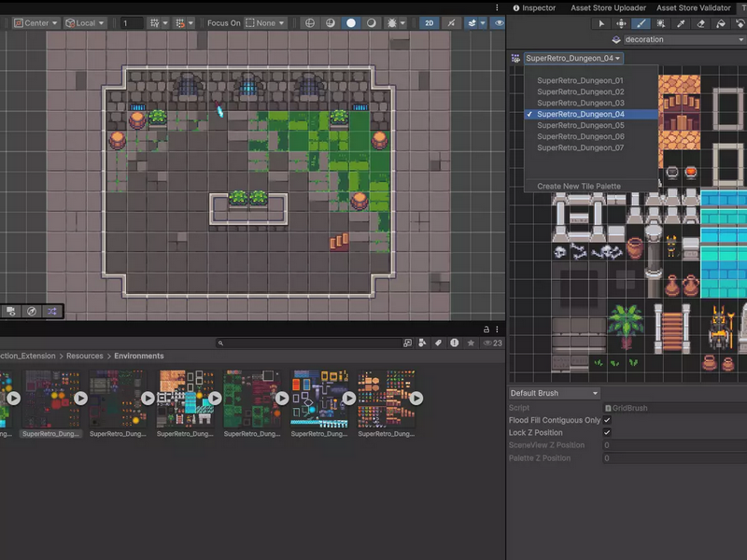Screen dimensions: 747x560
Task: Open the Default Brush dropdown
Action: (555, 393)
